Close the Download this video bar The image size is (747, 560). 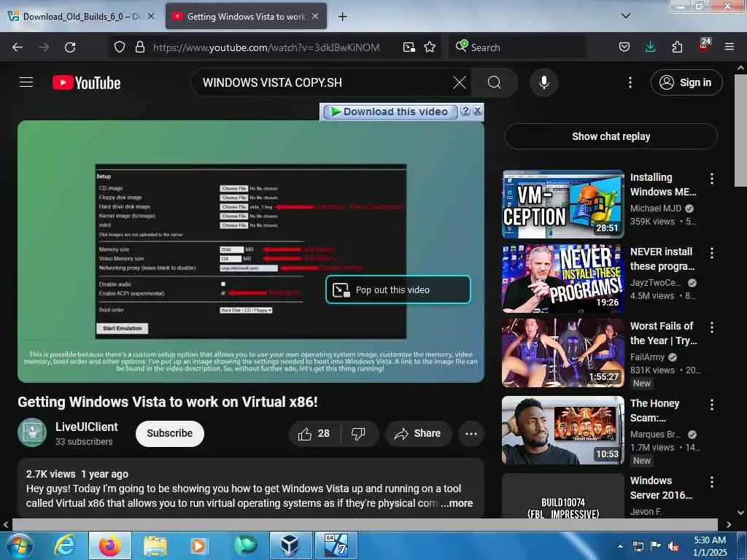click(477, 111)
